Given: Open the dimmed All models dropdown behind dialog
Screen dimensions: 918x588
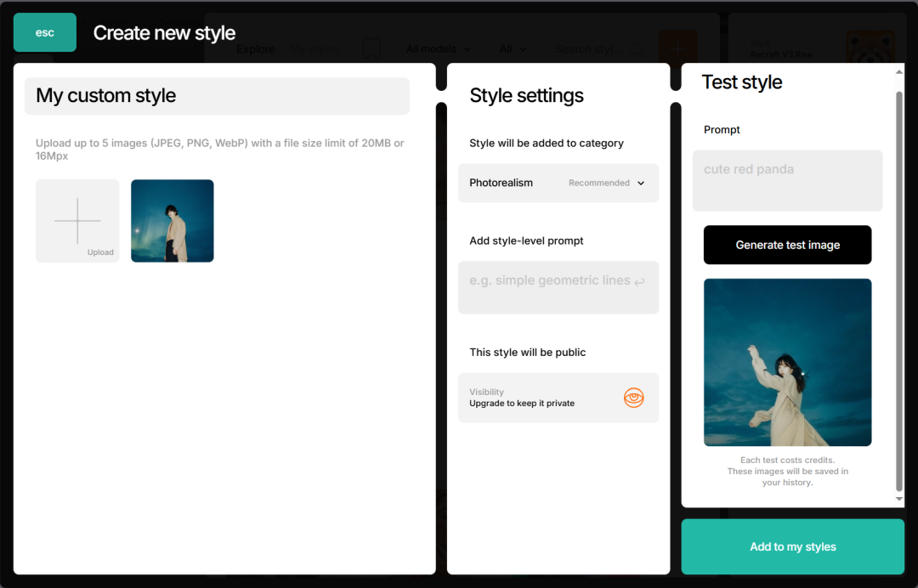Looking at the screenshot, I should pyautogui.click(x=438, y=49).
